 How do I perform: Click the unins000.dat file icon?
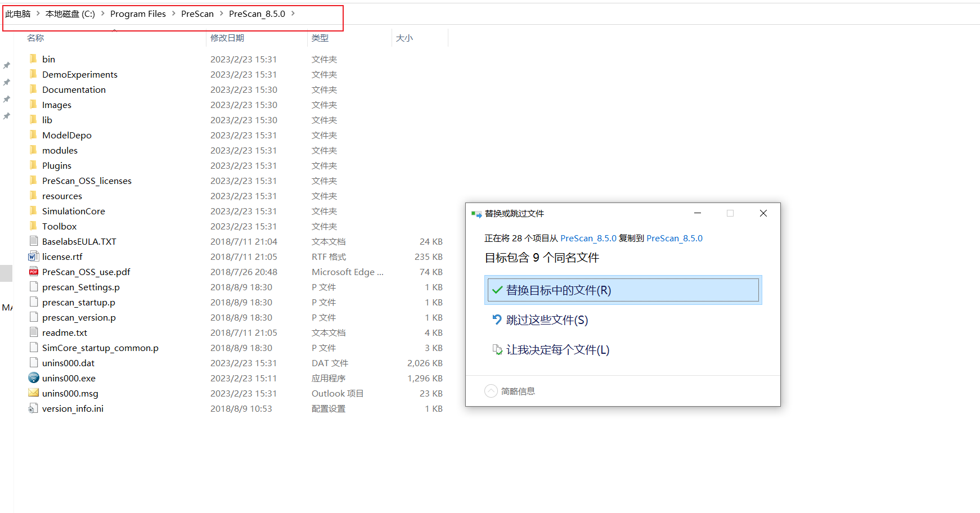(x=34, y=362)
